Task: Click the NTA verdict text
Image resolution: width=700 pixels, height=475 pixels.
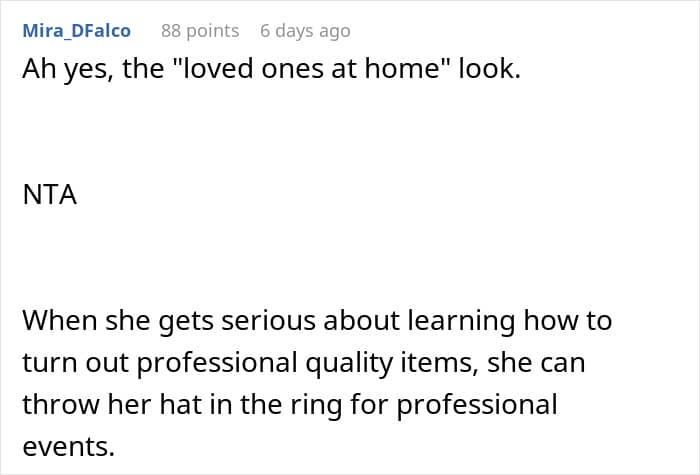Action: (x=50, y=195)
